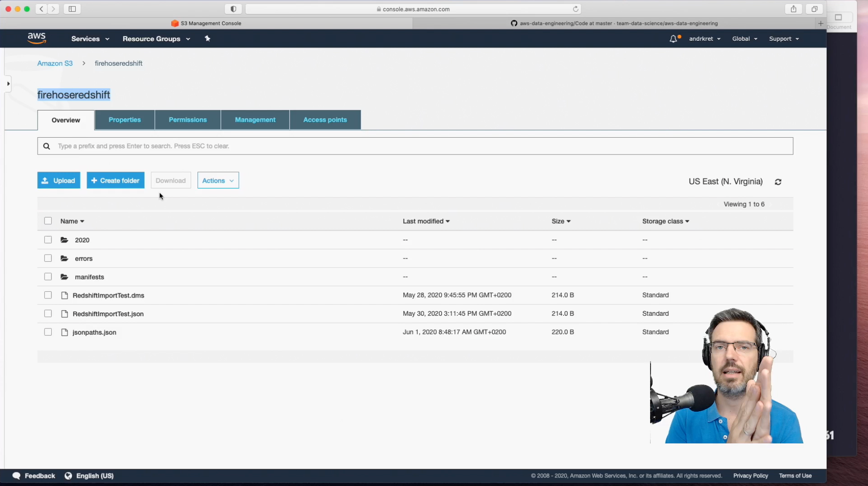
Task: Click the Safari address bar
Action: [x=413, y=9]
